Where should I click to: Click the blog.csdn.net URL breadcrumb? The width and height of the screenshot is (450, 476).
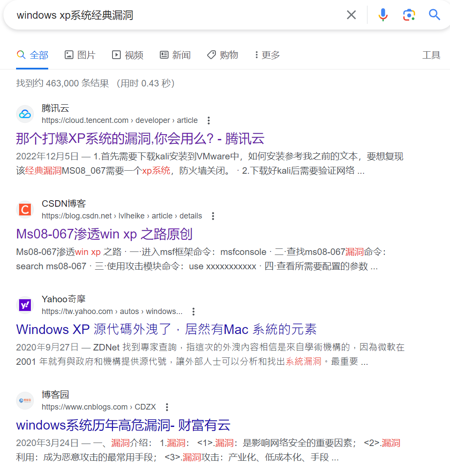[122, 216]
